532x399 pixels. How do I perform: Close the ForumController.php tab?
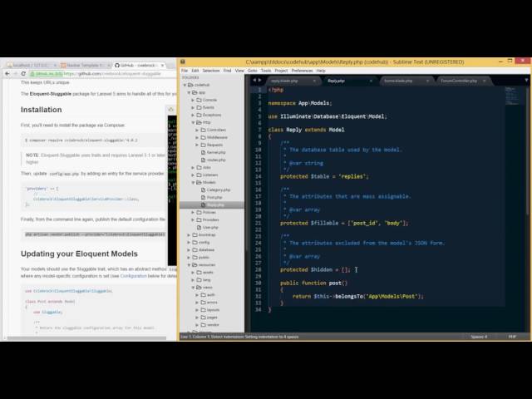click(484, 81)
